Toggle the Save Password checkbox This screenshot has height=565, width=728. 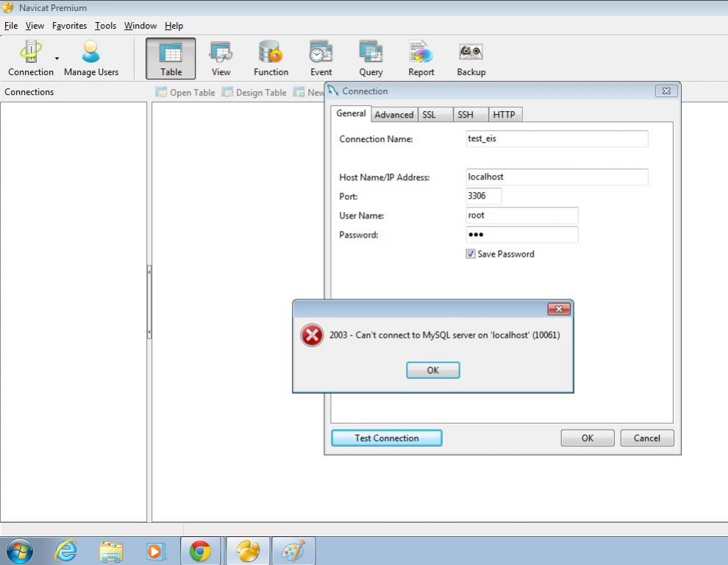click(471, 254)
